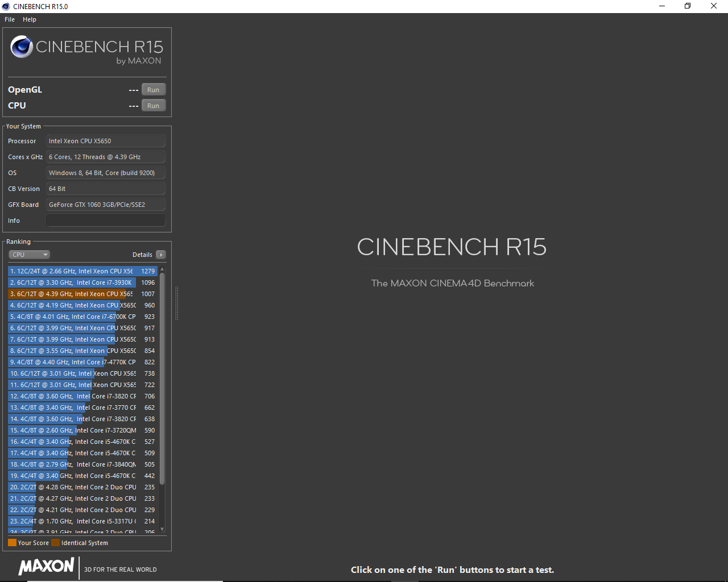The height and width of the screenshot is (582, 728).
Task: Select ranking row 5 Core i7-6700K
Action: click(x=83, y=317)
